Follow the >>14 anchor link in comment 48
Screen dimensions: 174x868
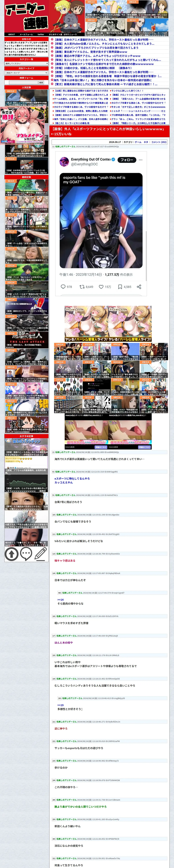tap(60, 599)
